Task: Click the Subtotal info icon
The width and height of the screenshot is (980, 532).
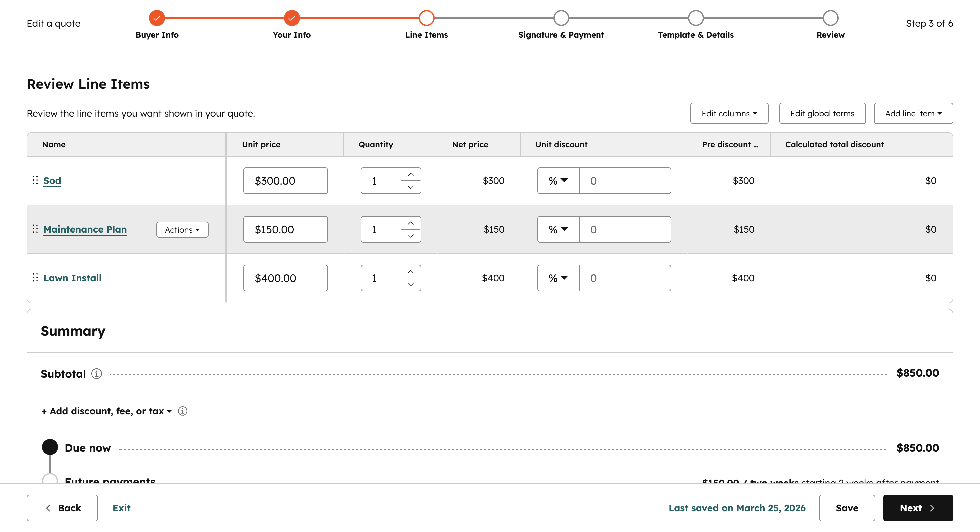Action: tap(97, 374)
